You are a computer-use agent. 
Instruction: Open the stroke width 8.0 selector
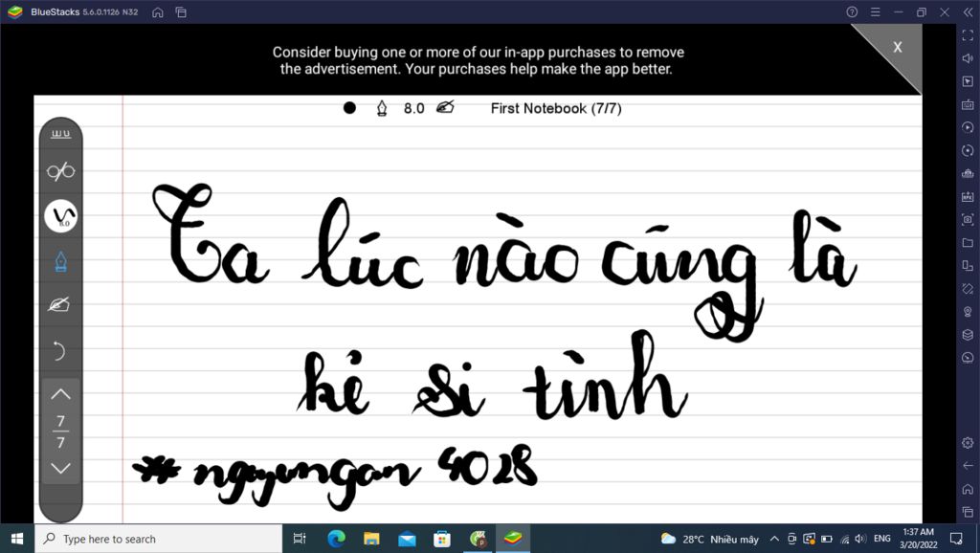pos(60,215)
